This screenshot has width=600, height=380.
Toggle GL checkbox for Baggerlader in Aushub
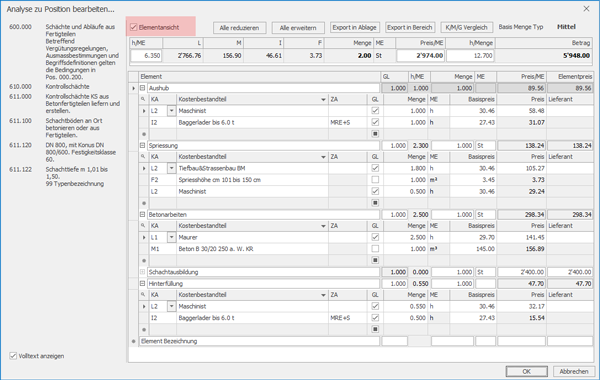tap(375, 122)
